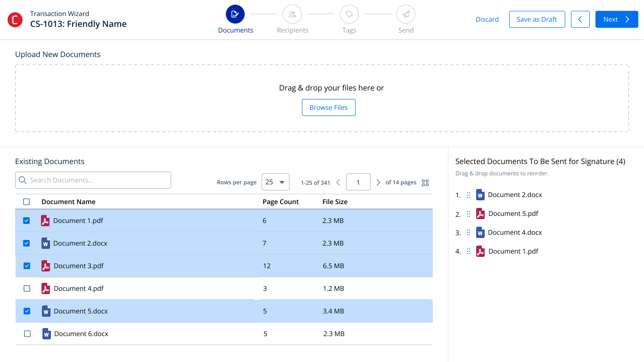Uncheck Document 3.pdf checkbox
Image resolution: width=644 pixels, height=362 pixels.
[x=27, y=266]
